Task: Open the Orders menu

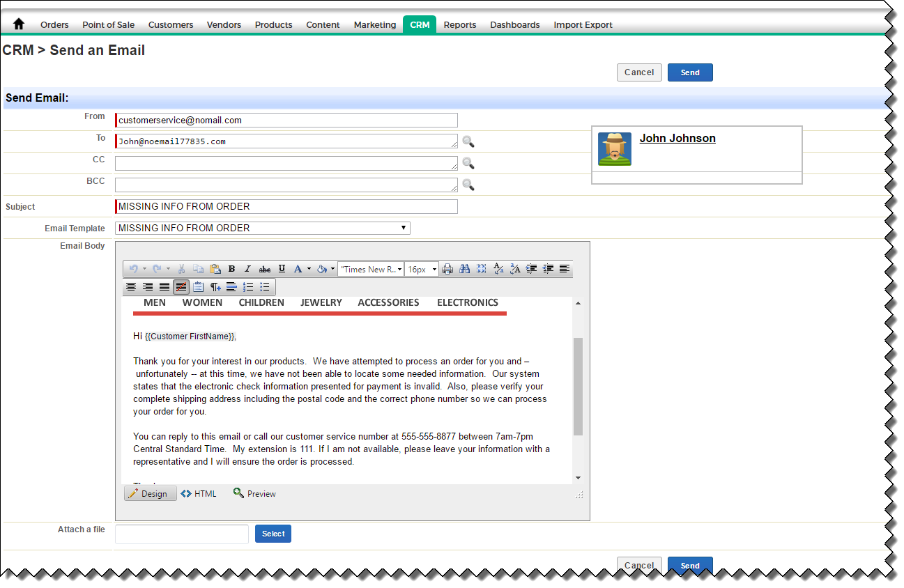Action: tap(54, 24)
